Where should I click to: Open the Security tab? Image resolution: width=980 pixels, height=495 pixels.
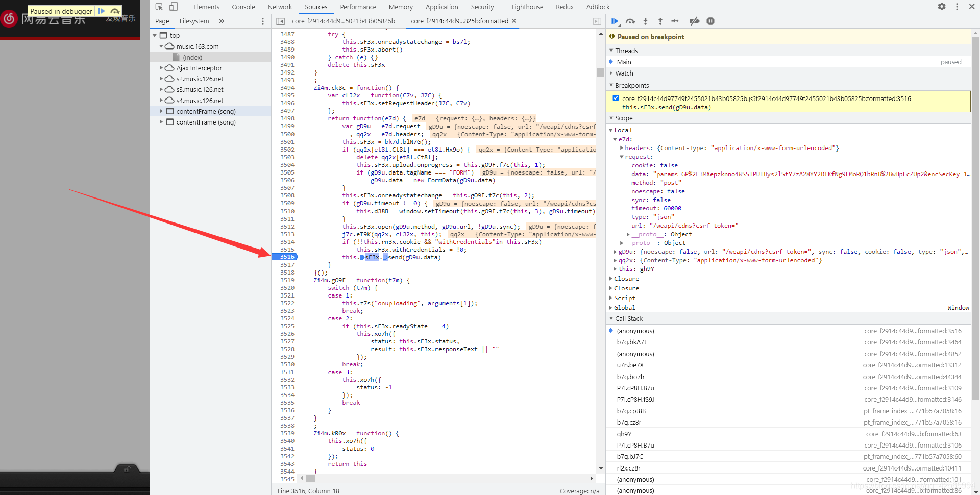(482, 7)
